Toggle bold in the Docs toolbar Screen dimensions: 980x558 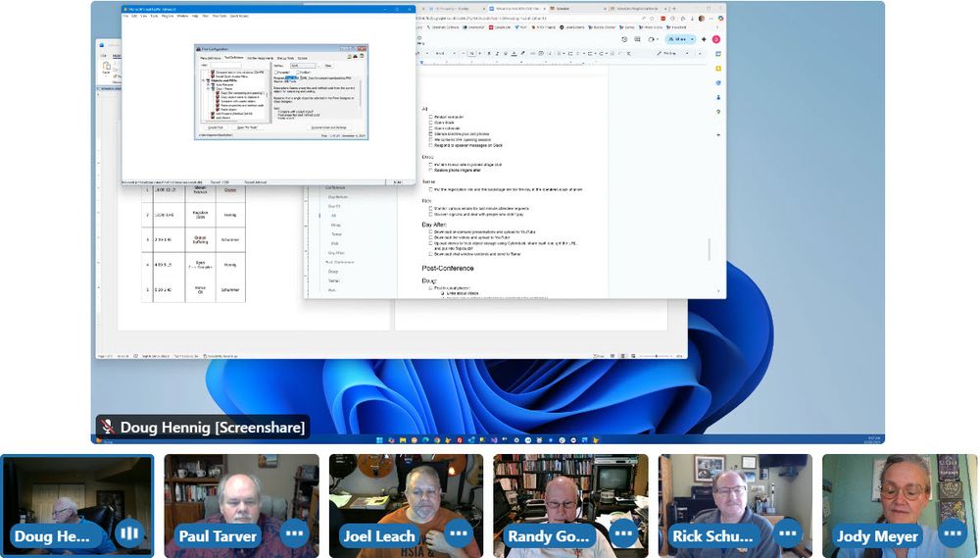coord(489,53)
